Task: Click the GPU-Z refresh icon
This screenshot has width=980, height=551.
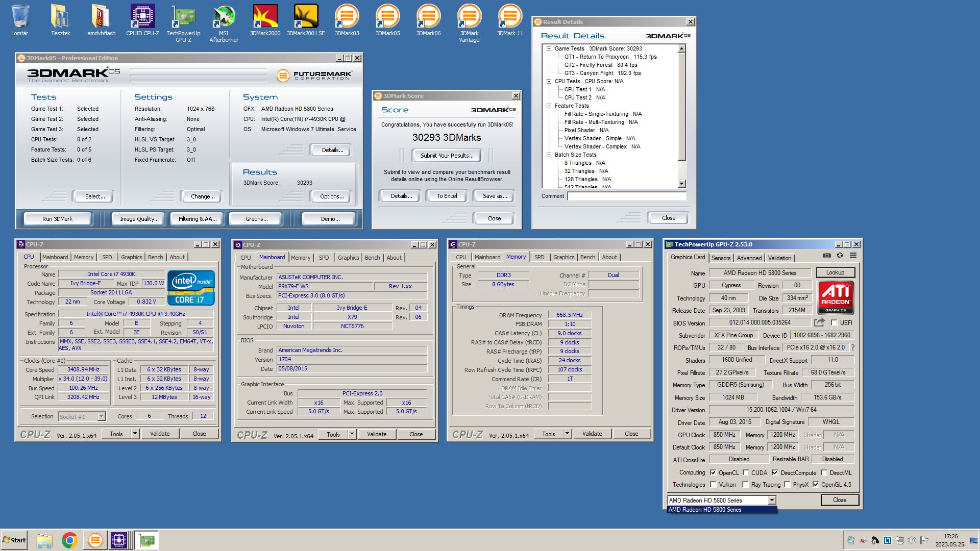Action: (x=840, y=255)
